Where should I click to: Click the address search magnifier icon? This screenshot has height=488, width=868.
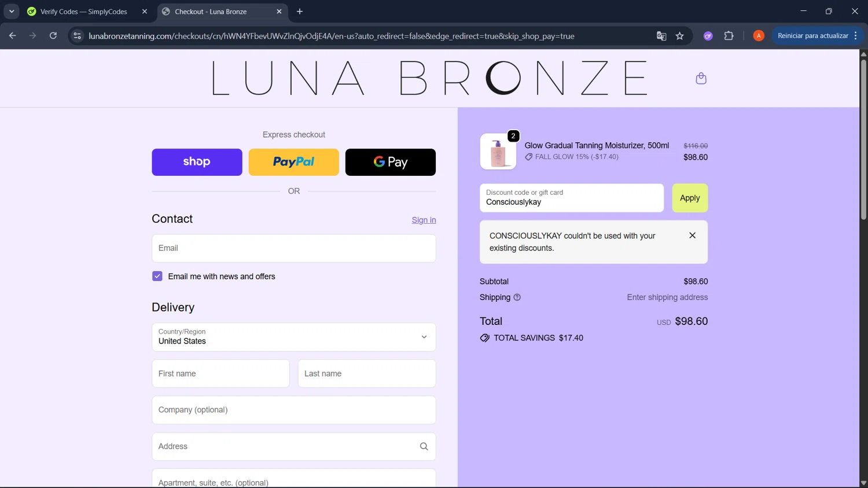424,446
